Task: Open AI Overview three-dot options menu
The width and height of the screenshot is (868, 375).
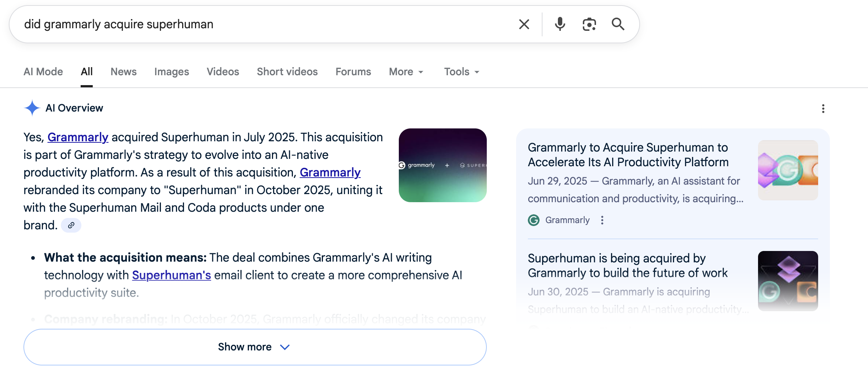Action: coord(823,109)
